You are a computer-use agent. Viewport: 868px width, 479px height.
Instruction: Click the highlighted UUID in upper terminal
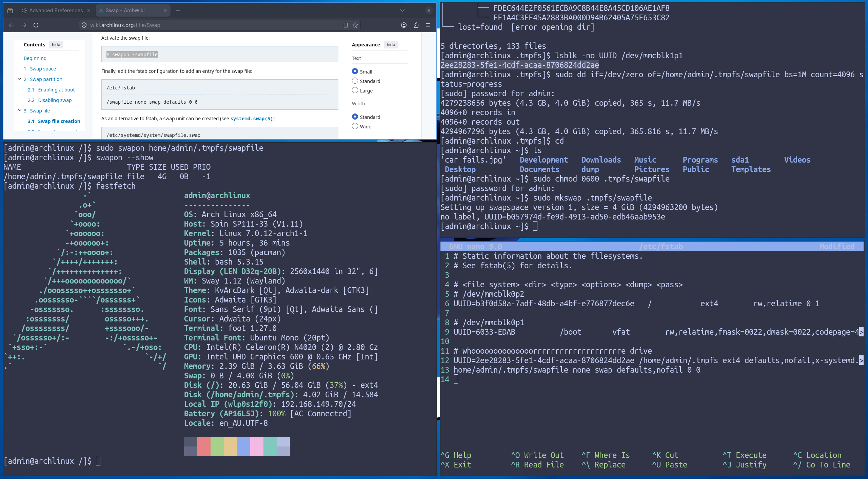(x=520, y=65)
